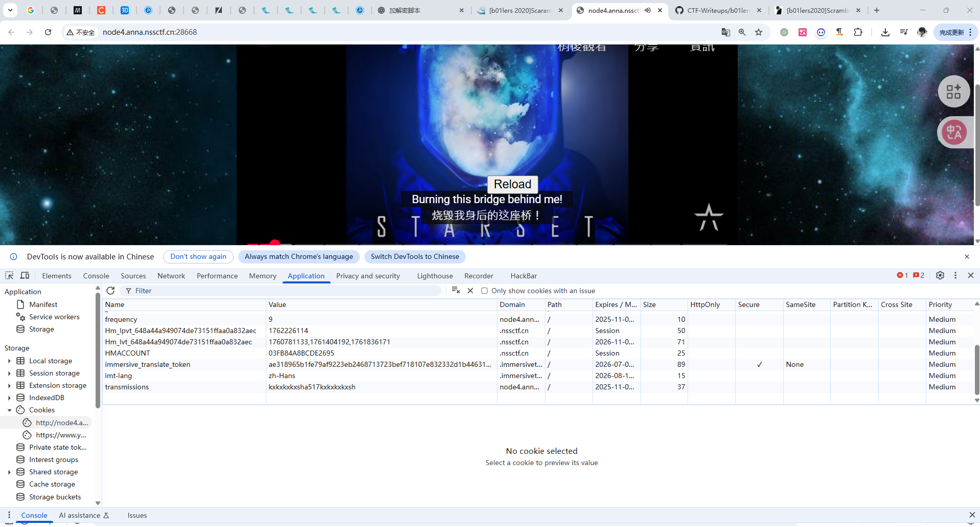Dismiss the DevTools language infobar
Image resolution: width=980 pixels, height=527 pixels.
click(x=967, y=257)
